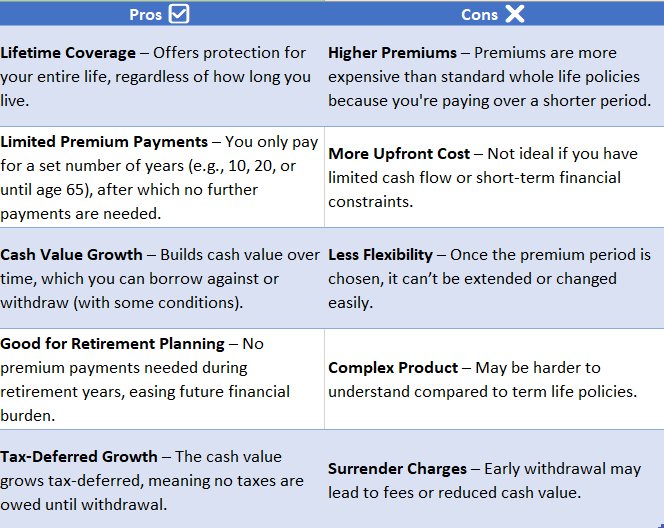Select the Cons header cell
The height and width of the screenshot is (528, 664).
[494, 14]
